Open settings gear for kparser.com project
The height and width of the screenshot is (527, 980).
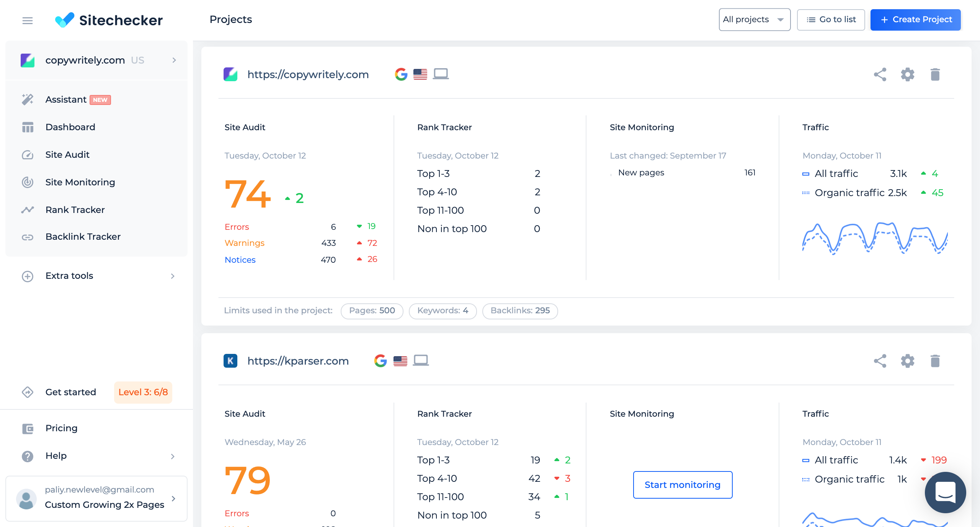point(908,361)
